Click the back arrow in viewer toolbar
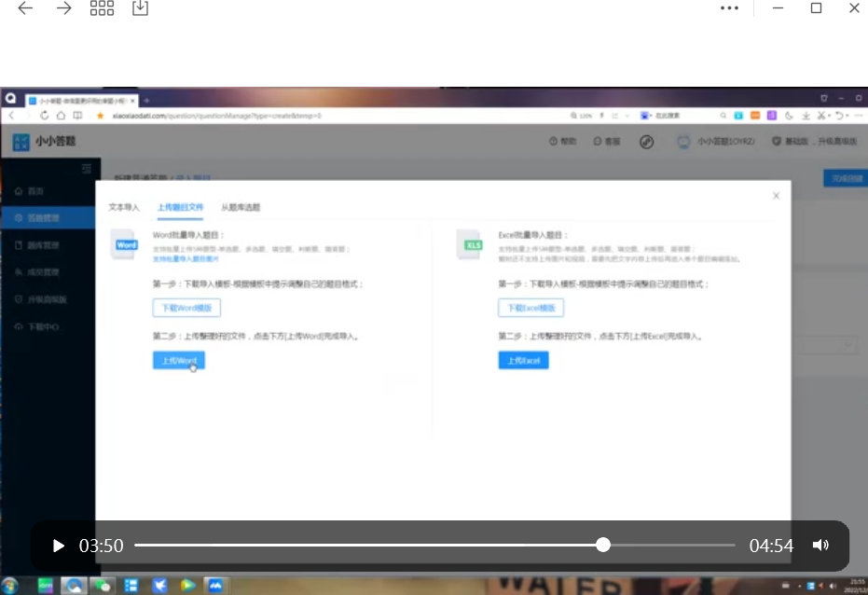This screenshot has height=595, width=868. (x=25, y=8)
